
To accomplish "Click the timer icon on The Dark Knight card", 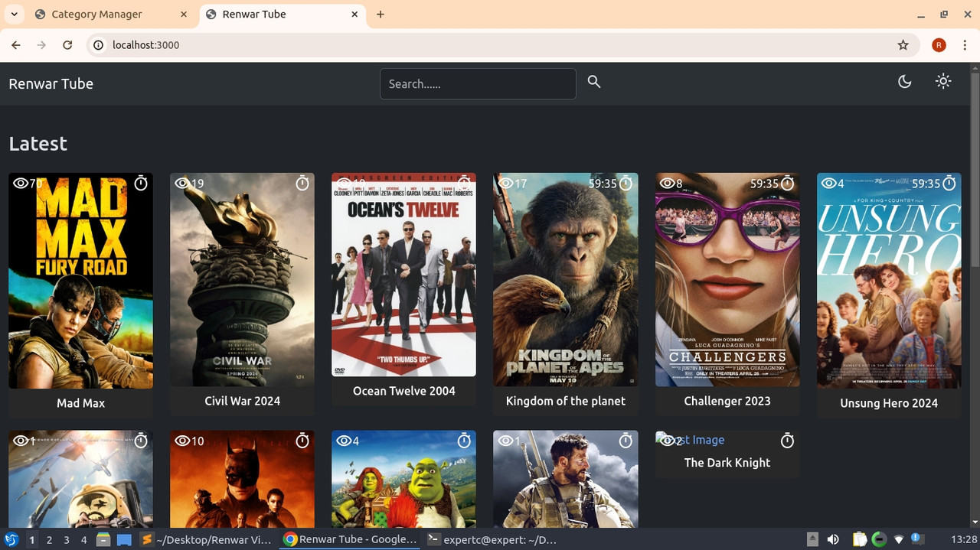I will (x=787, y=441).
